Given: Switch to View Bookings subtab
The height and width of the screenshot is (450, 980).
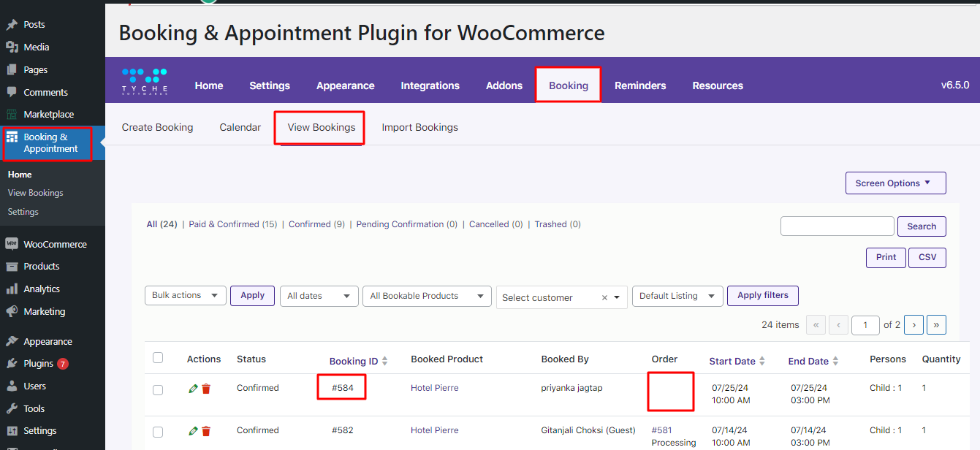Looking at the screenshot, I should (x=322, y=127).
